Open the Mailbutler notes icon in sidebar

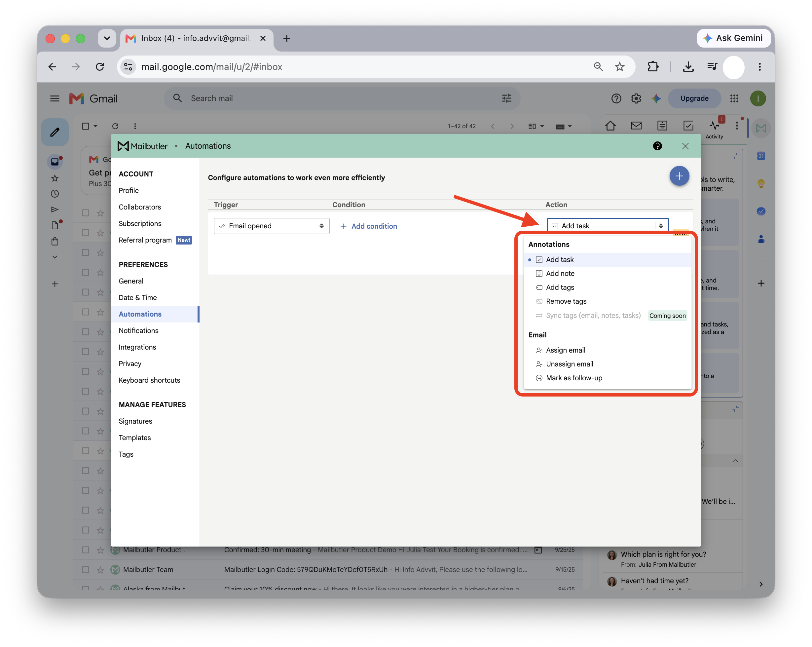click(x=662, y=126)
